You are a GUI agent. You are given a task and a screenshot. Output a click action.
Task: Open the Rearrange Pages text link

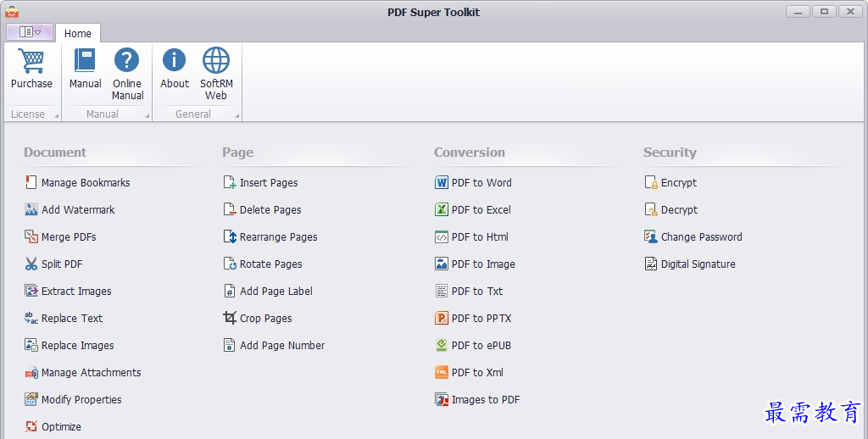click(x=278, y=237)
